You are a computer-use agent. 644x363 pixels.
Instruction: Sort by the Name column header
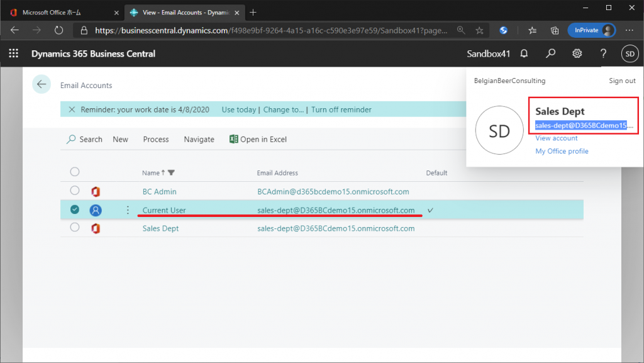[151, 173]
